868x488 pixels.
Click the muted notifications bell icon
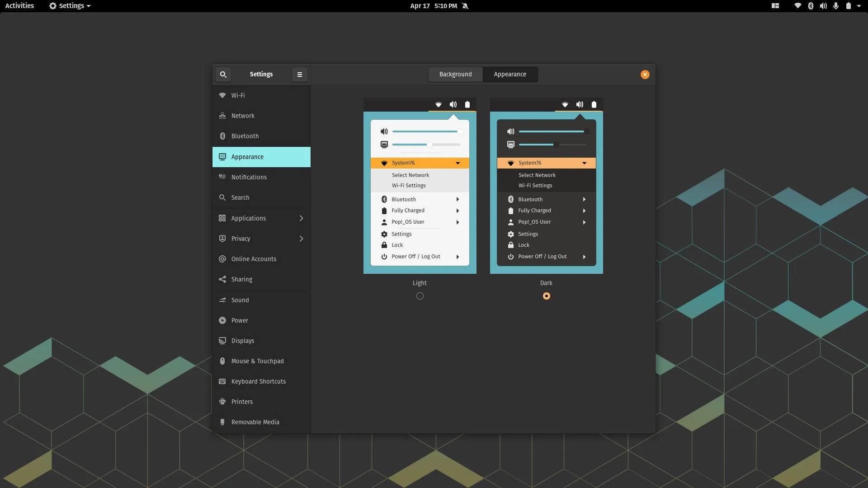pyautogui.click(x=465, y=6)
